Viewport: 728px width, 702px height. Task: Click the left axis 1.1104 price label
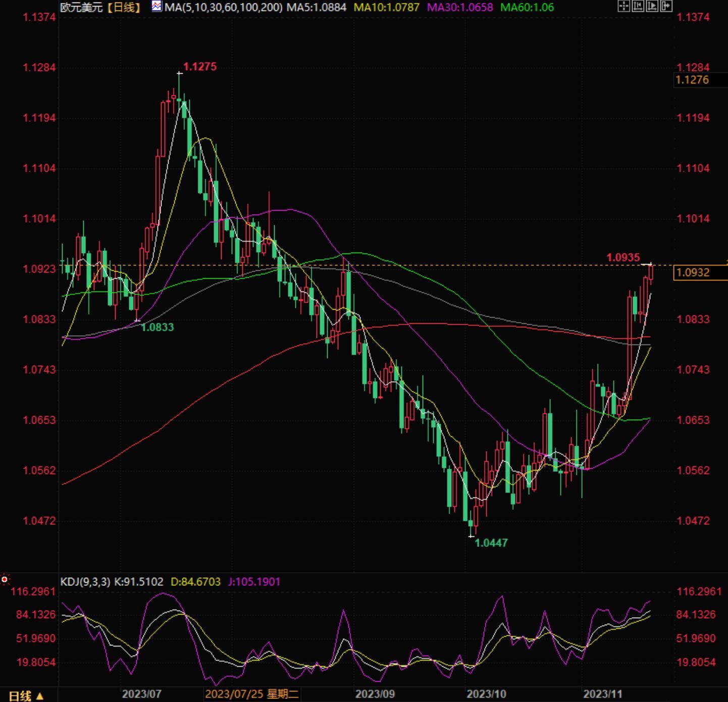[x=39, y=168]
